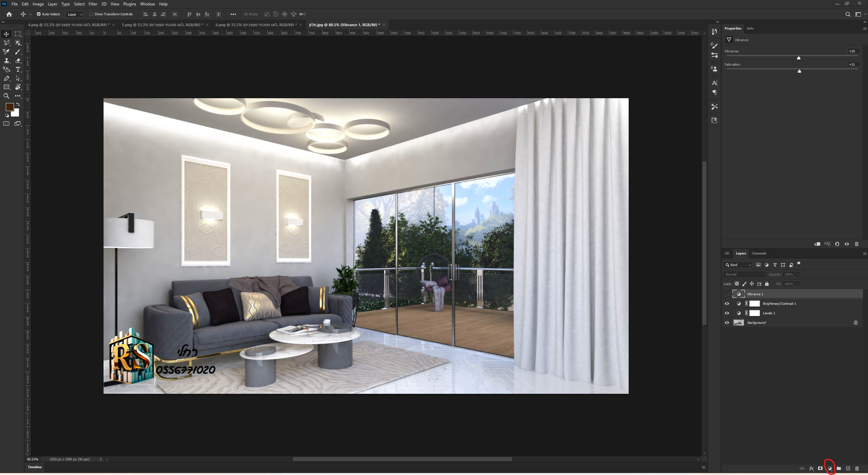
Task: Expand the Kind filter dropdown
Action: (x=738, y=265)
